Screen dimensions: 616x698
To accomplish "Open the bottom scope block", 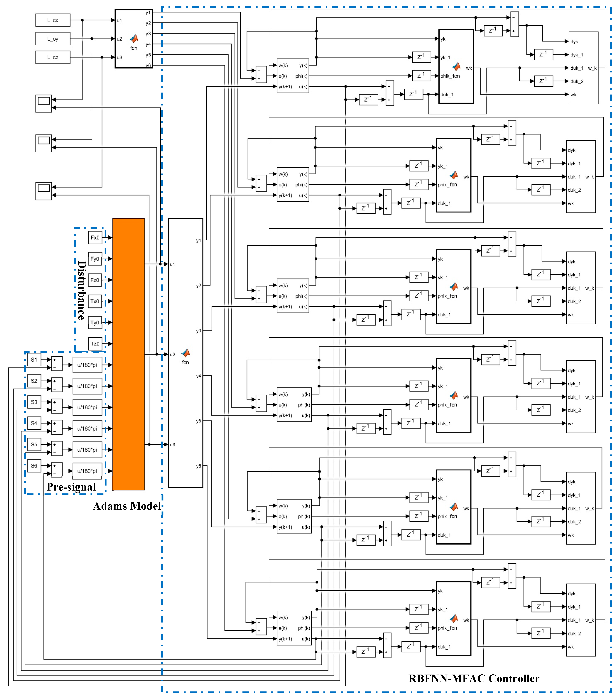I will [x=43, y=191].
